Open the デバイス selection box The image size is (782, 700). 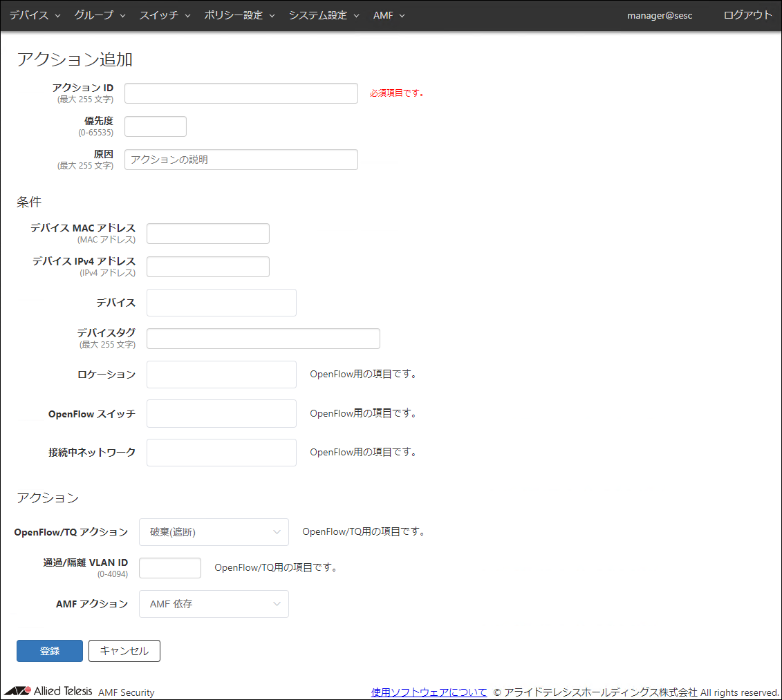point(221,303)
